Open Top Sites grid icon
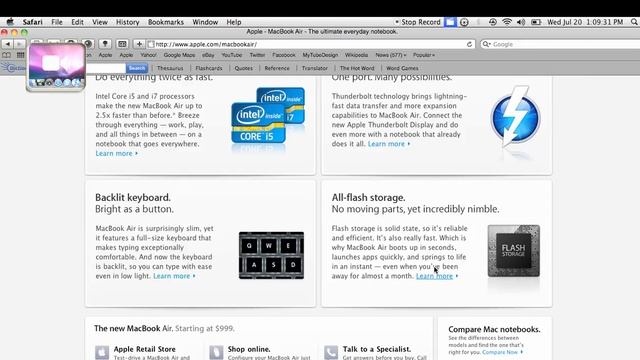Screen dimensions: 640x360 coord(20,55)
